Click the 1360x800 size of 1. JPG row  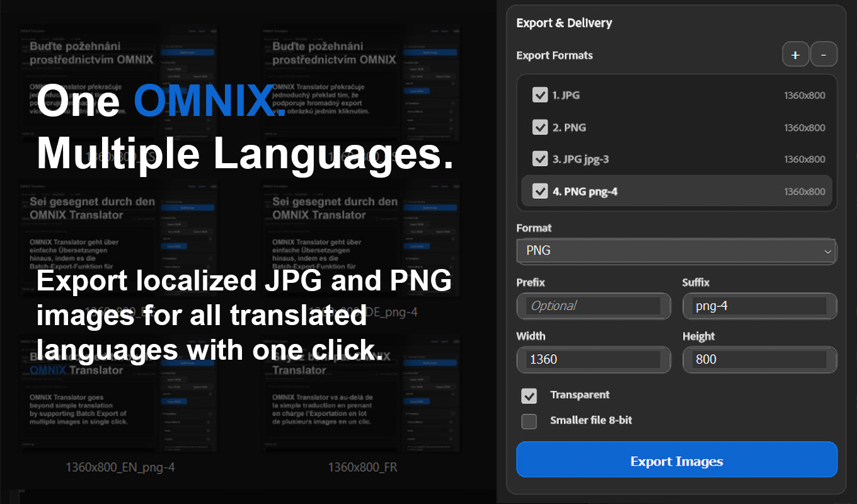coord(805,96)
